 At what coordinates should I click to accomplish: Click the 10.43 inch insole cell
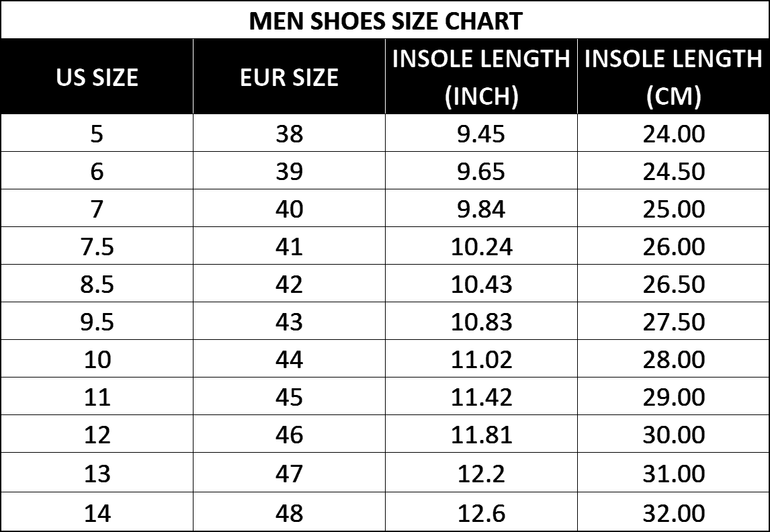pyautogui.click(x=481, y=284)
